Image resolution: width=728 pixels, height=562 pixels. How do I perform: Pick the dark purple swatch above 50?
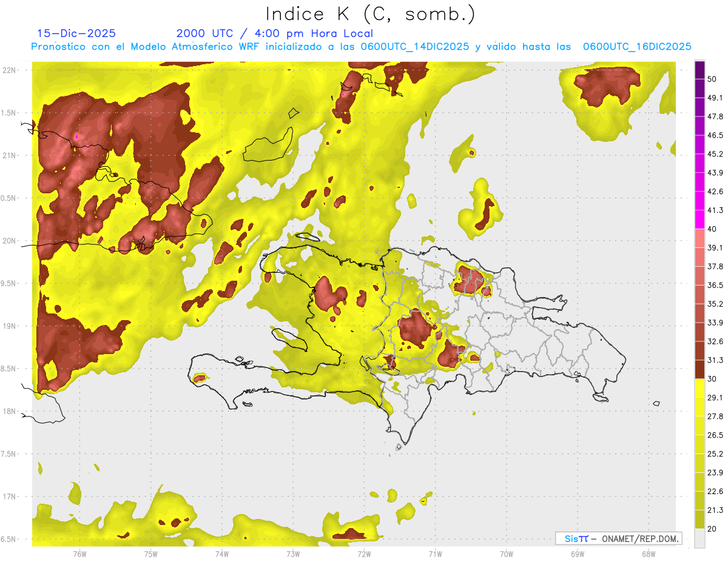(699, 70)
